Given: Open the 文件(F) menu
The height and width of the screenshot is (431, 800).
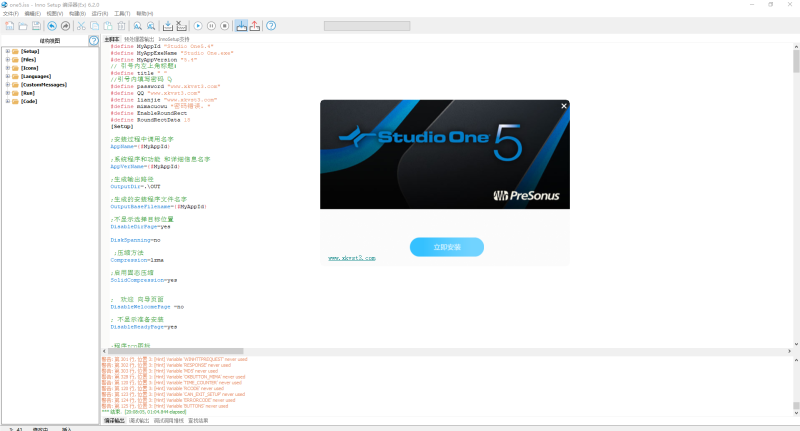Looking at the screenshot, I should pos(11,14).
